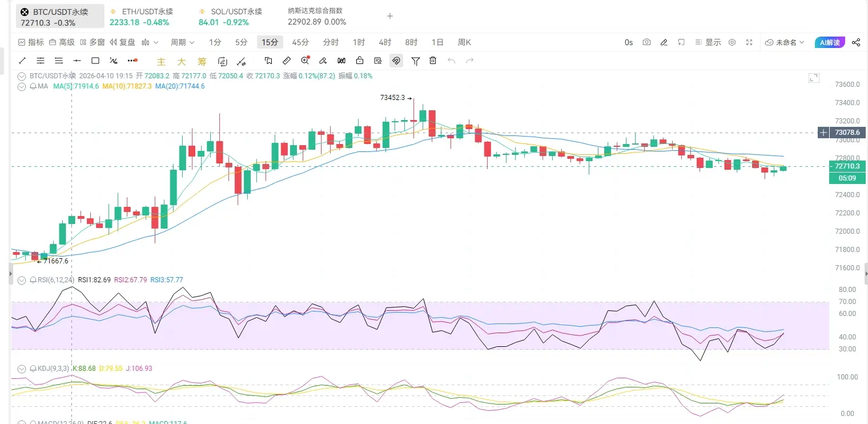This screenshot has width=868, height=424.
Task: Add a new symbol tab with plus
Action: click(390, 16)
